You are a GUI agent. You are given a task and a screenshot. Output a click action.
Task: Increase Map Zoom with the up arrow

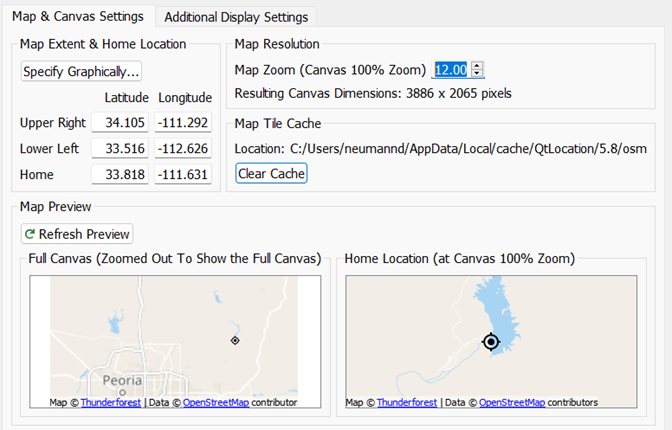coord(478,65)
